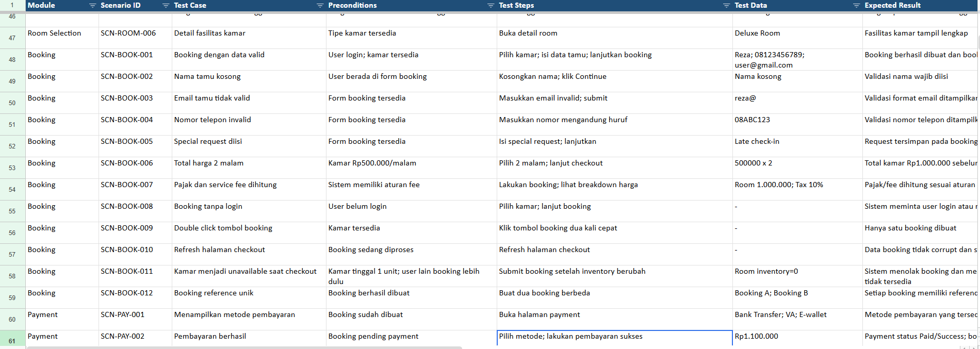Select cell SCN-BOOK-004
The height and width of the screenshot is (349, 980).
click(135, 125)
